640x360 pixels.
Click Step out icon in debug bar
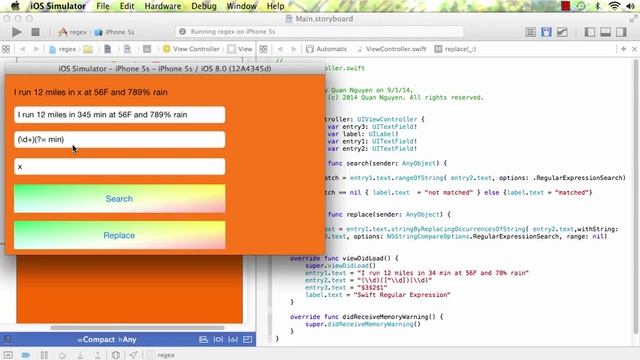click(98, 355)
